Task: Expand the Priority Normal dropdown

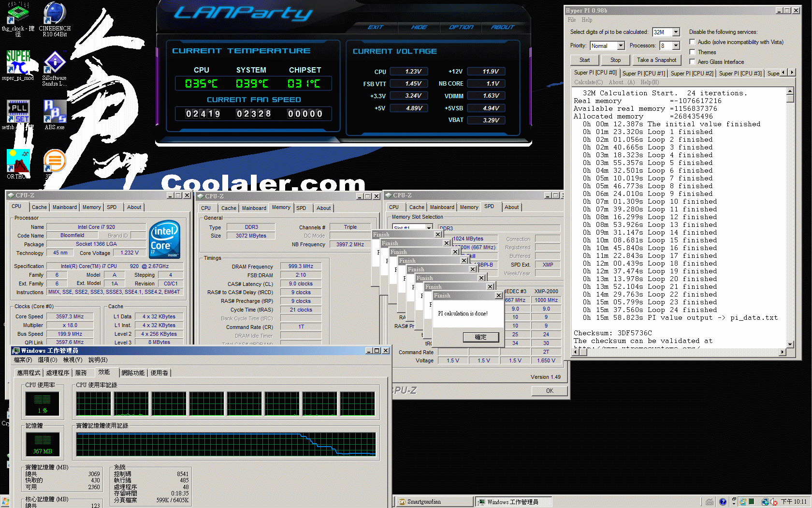Action: (x=621, y=45)
